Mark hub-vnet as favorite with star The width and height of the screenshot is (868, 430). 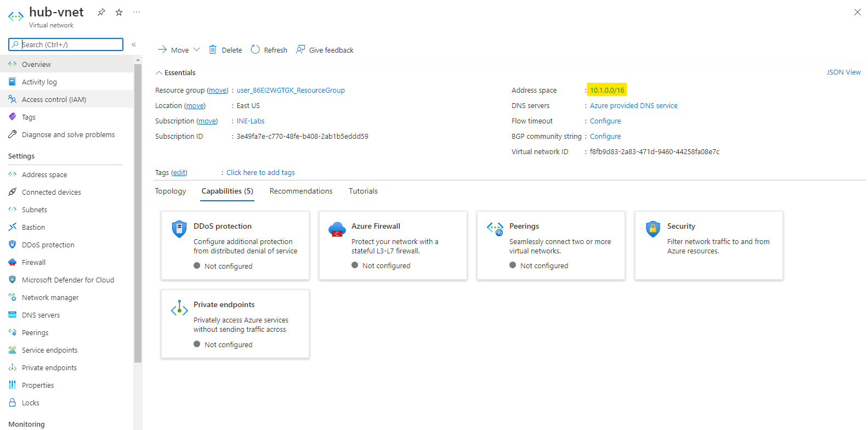point(119,12)
